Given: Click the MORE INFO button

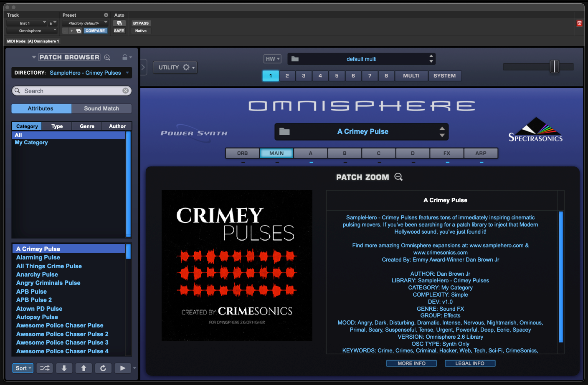Looking at the screenshot, I should click(x=411, y=363).
